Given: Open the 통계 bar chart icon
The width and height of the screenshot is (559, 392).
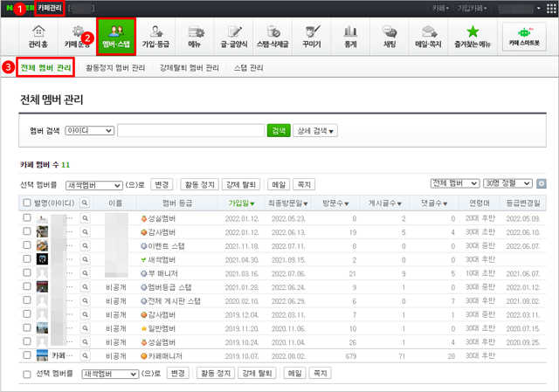Looking at the screenshot, I should pyautogui.click(x=350, y=31).
